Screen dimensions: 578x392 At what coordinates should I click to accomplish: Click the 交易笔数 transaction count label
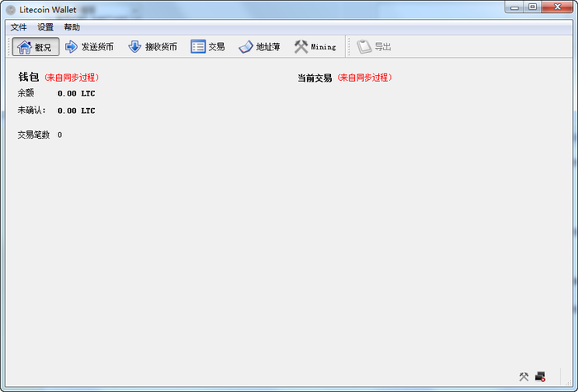point(34,135)
